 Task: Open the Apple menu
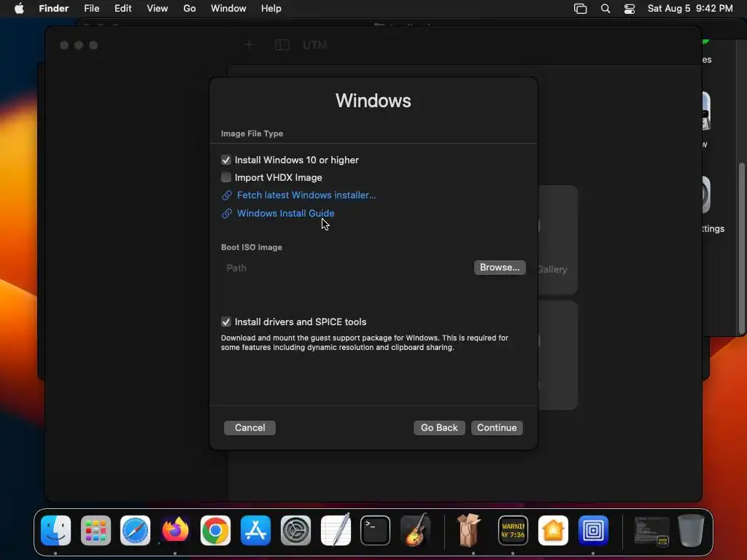(x=19, y=9)
